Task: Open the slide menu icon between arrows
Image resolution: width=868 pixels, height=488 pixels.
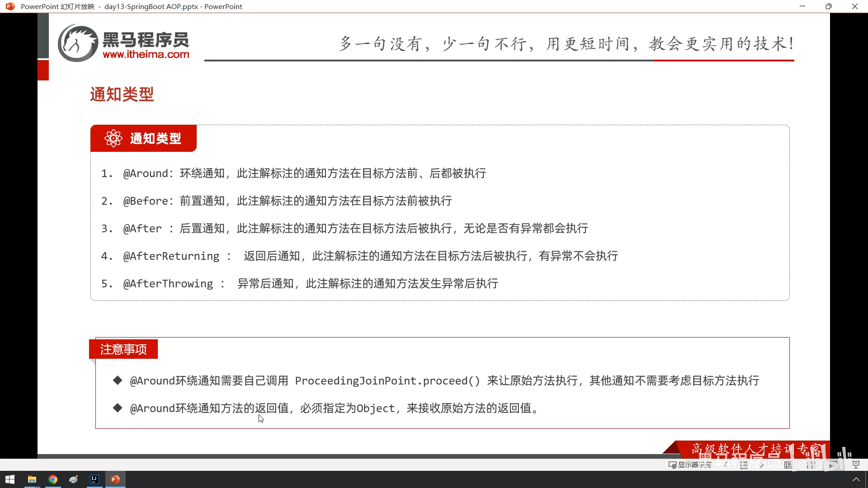Action: click(x=744, y=465)
